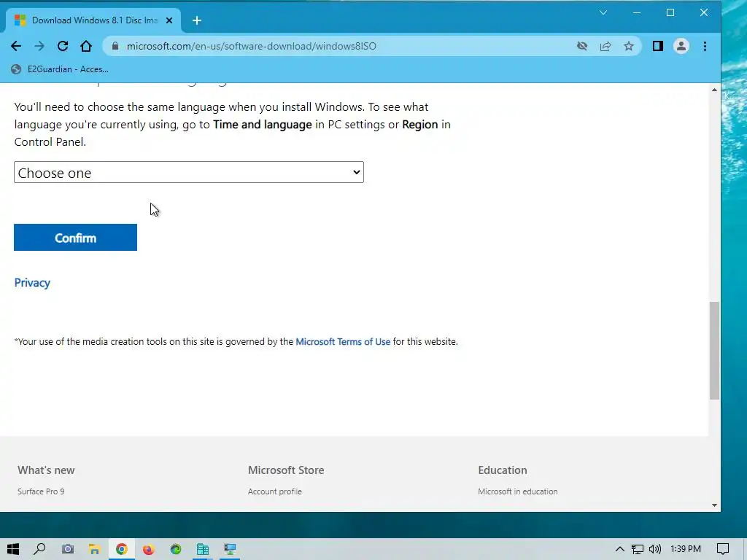Viewport: 747px width, 560px height.
Task: Open taskbar search magnifier
Action: (39, 549)
